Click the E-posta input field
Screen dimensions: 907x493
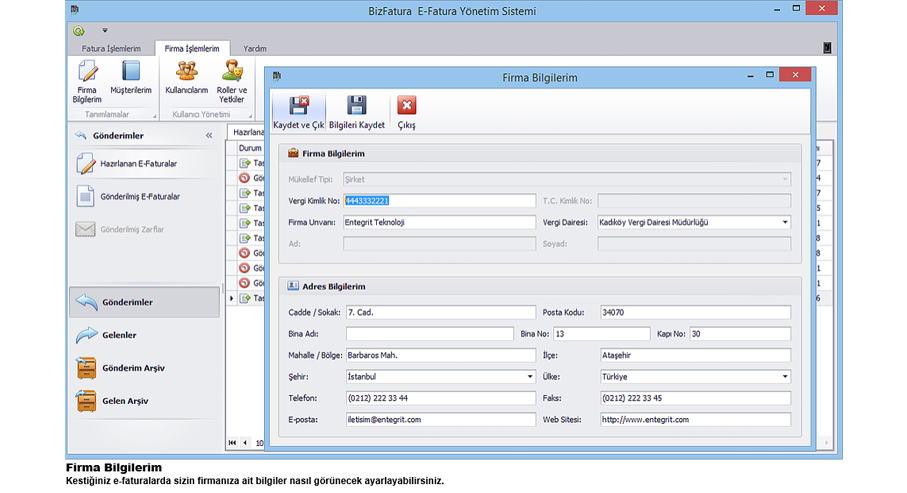pos(440,420)
